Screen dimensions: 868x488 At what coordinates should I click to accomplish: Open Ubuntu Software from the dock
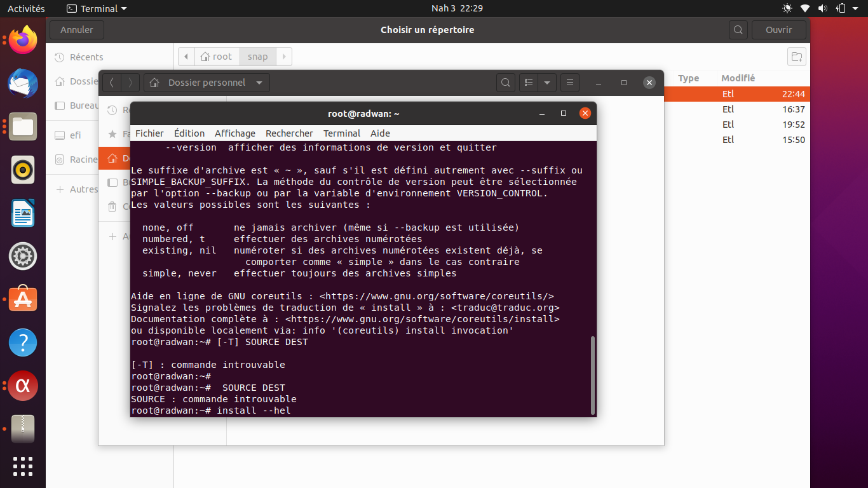[x=23, y=299]
